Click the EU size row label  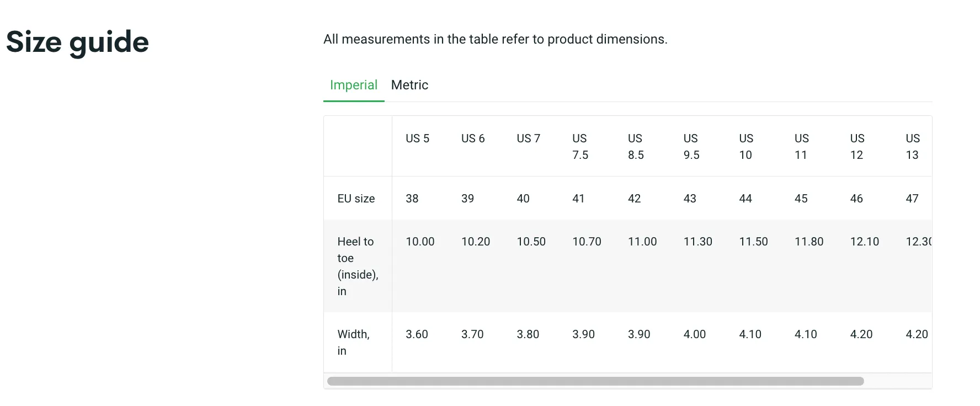tap(356, 199)
